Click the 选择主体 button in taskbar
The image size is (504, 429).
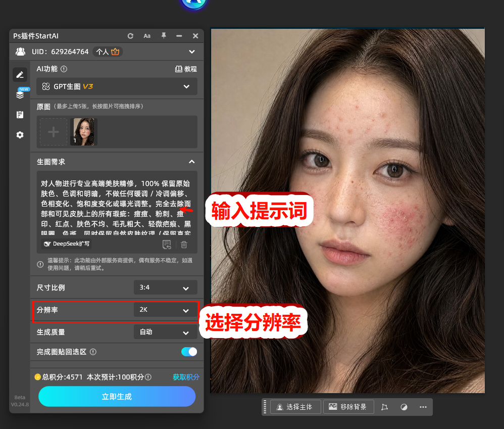point(295,407)
